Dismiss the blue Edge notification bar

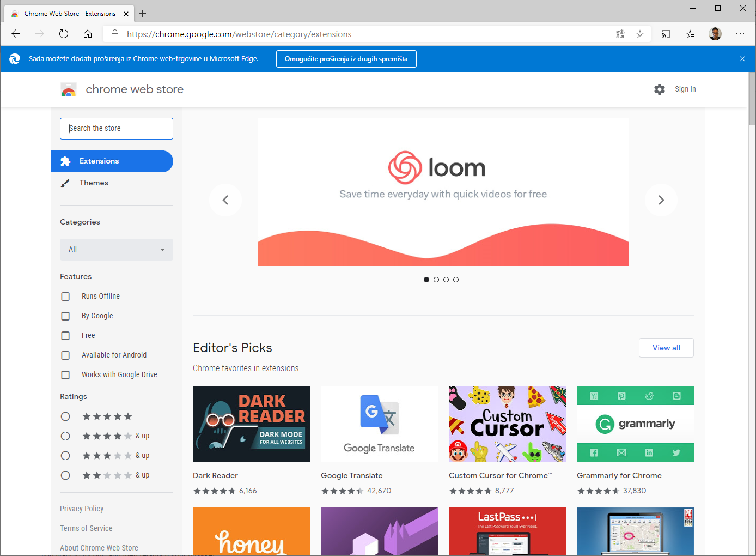[x=742, y=59]
